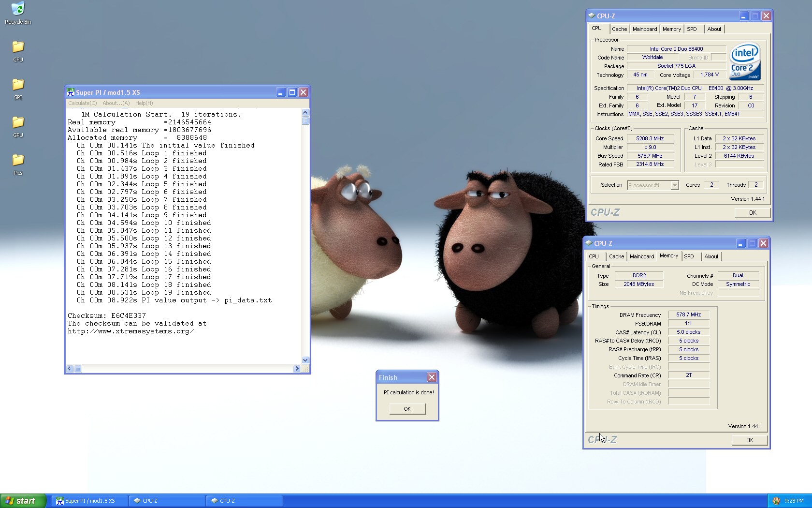Select the CPU tab in top CPU-Z

tap(597, 28)
